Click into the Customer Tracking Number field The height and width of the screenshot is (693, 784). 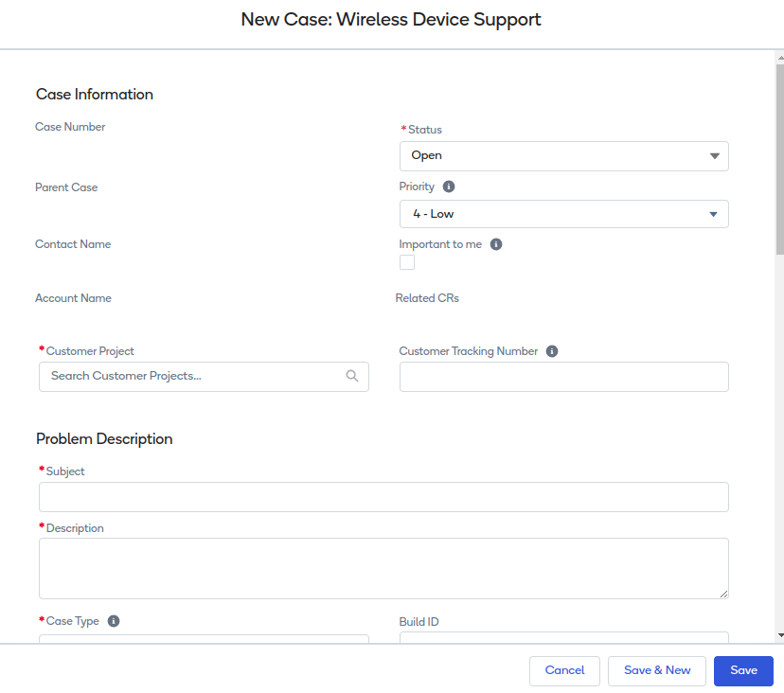[x=563, y=377]
